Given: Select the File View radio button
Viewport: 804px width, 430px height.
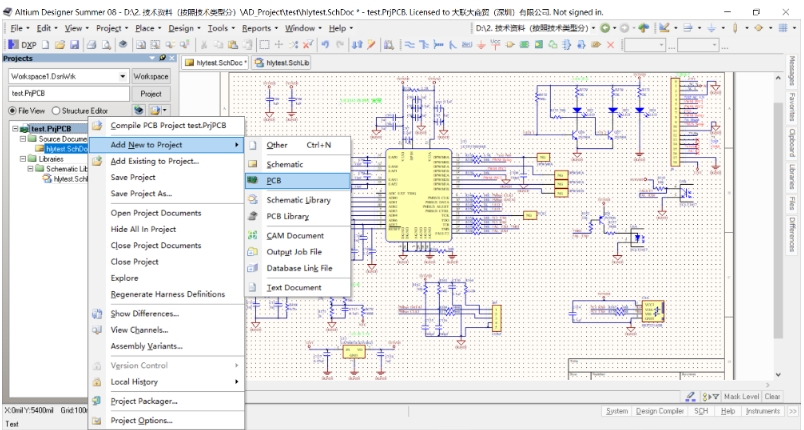Looking at the screenshot, I should pos(12,111).
